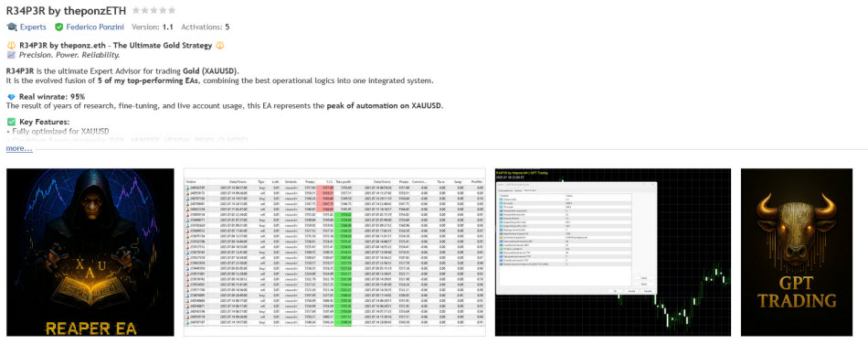Click the graduation cap Experts icon
This screenshot has width=868, height=355.
(x=12, y=27)
